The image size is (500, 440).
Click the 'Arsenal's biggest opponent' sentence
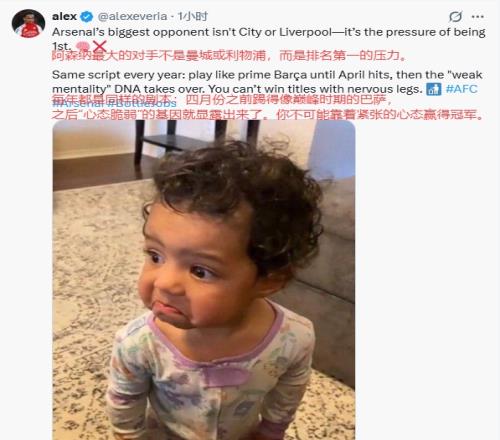click(x=269, y=38)
